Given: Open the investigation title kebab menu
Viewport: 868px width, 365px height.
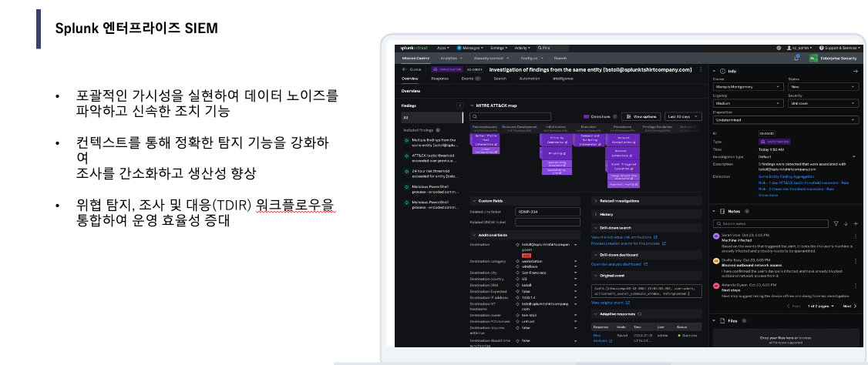Looking at the screenshot, I should (700, 69).
